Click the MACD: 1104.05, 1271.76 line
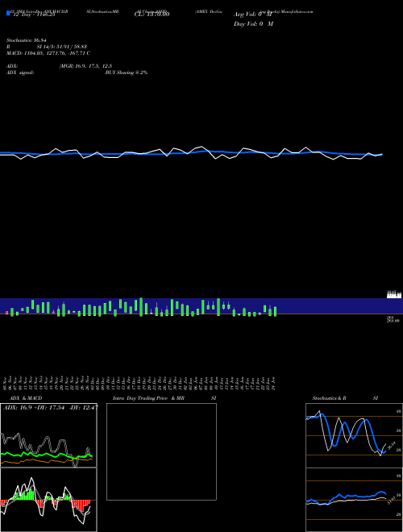The image size is (403, 532). [48, 53]
